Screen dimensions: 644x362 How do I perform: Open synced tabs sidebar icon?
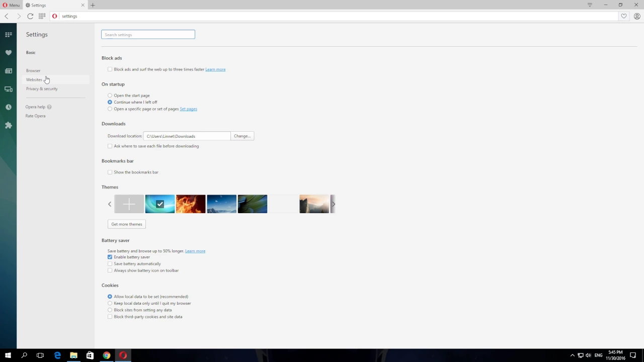tap(9, 89)
